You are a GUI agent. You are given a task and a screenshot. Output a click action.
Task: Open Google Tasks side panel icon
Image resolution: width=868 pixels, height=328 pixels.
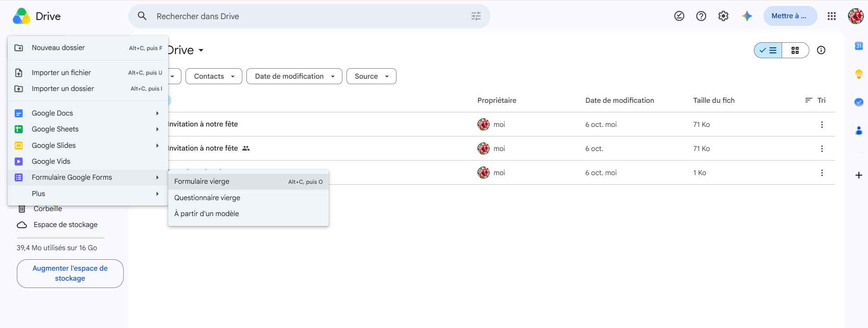click(859, 102)
